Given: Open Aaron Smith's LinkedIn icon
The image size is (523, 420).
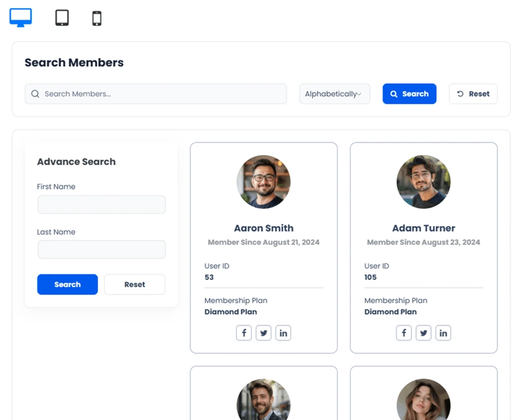Looking at the screenshot, I should [x=283, y=333].
